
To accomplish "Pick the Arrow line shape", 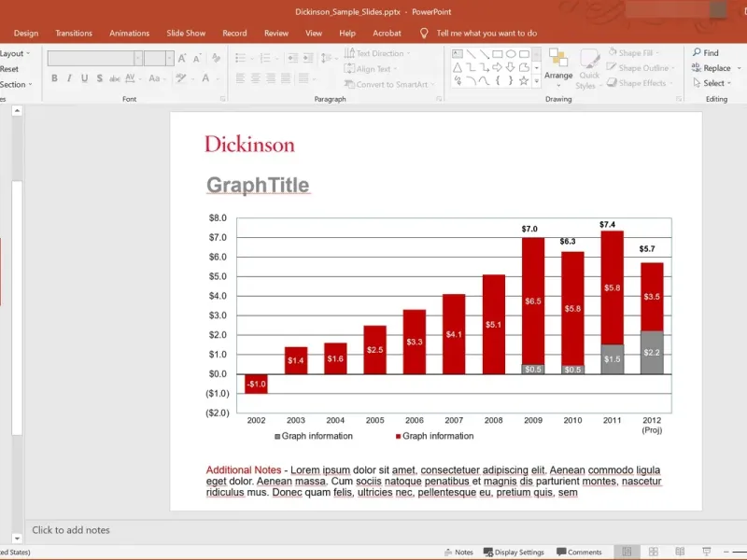I will pos(484,54).
